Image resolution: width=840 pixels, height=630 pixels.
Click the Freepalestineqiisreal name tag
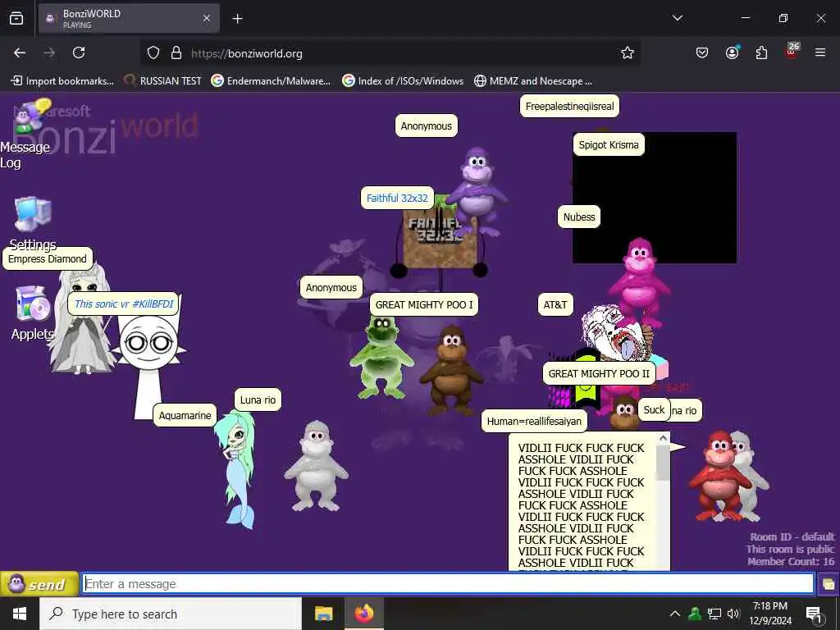[569, 106]
